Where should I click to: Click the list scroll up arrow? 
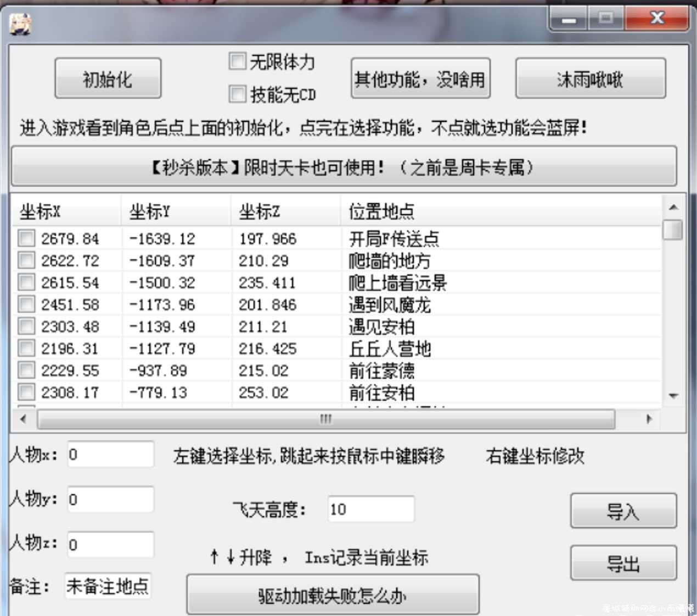(x=673, y=208)
